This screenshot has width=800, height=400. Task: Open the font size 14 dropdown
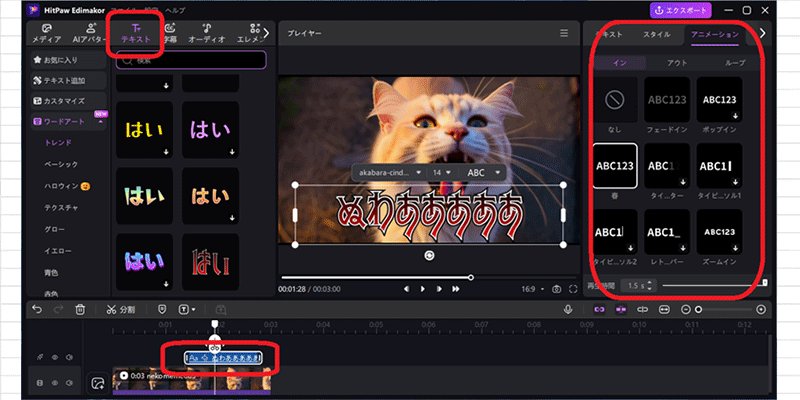click(x=442, y=173)
